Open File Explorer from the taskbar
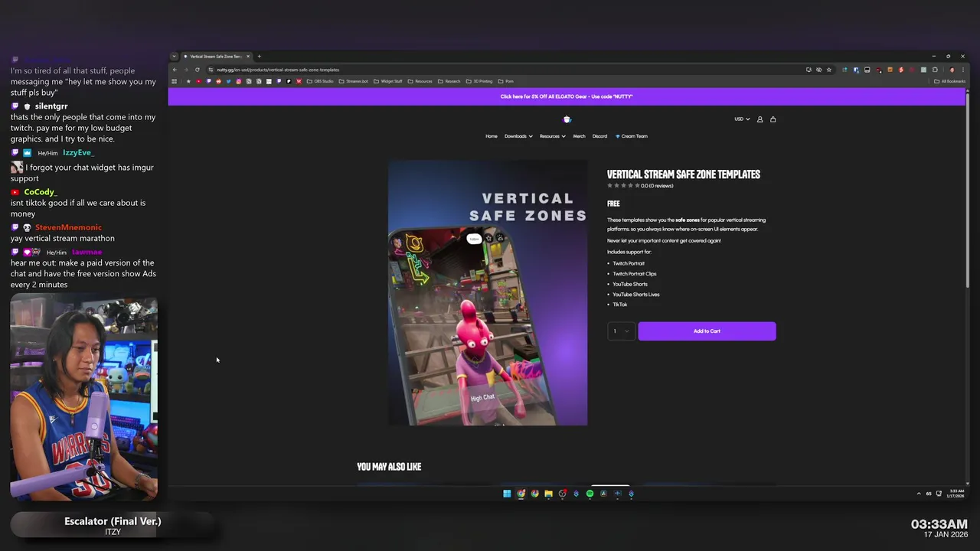Viewport: 980px width, 551px height. point(548,494)
